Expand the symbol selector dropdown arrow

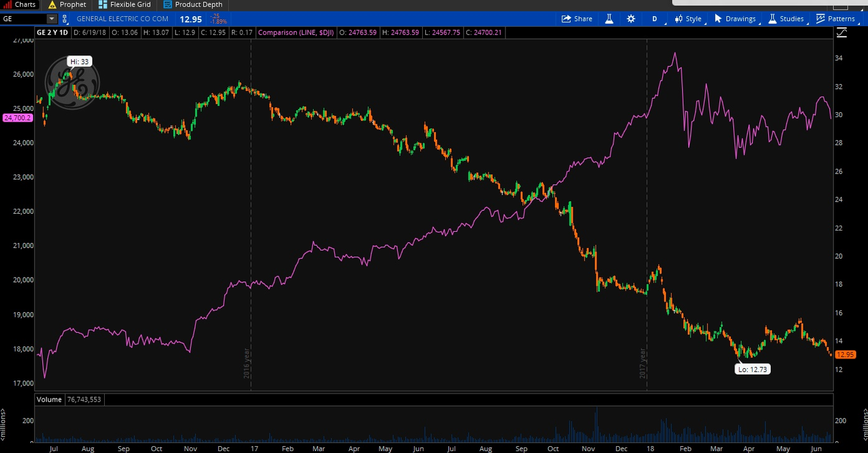pos(51,19)
